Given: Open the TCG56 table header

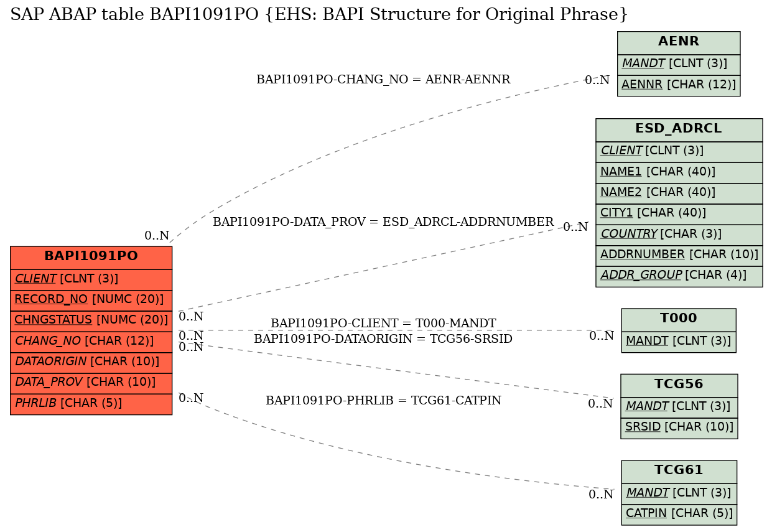Looking at the screenshot, I should [679, 385].
